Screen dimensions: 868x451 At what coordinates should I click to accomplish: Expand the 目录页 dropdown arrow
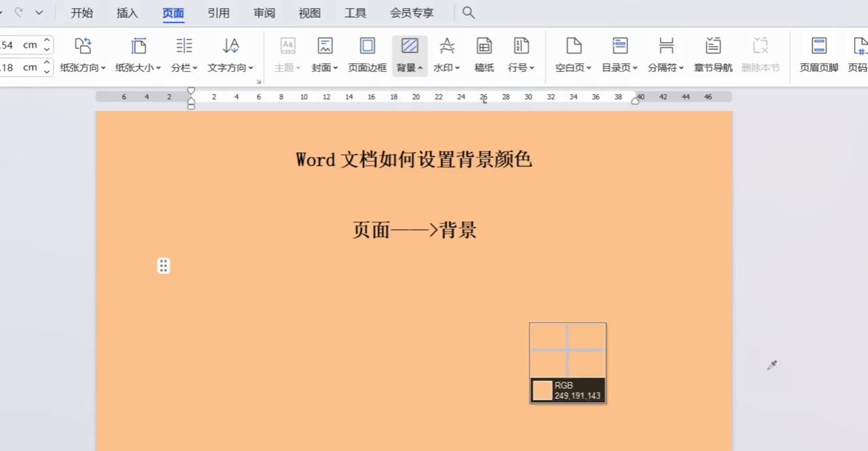point(635,68)
